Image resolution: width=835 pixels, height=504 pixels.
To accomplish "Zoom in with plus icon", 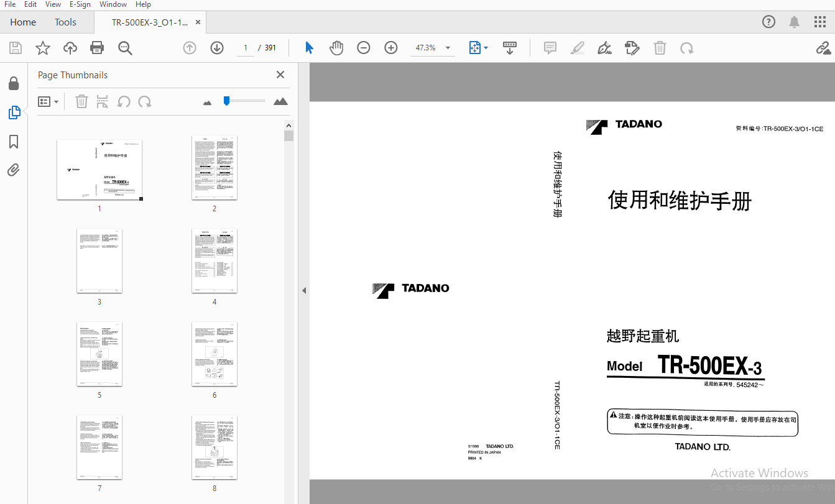I will pyautogui.click(x=391, y=48).
